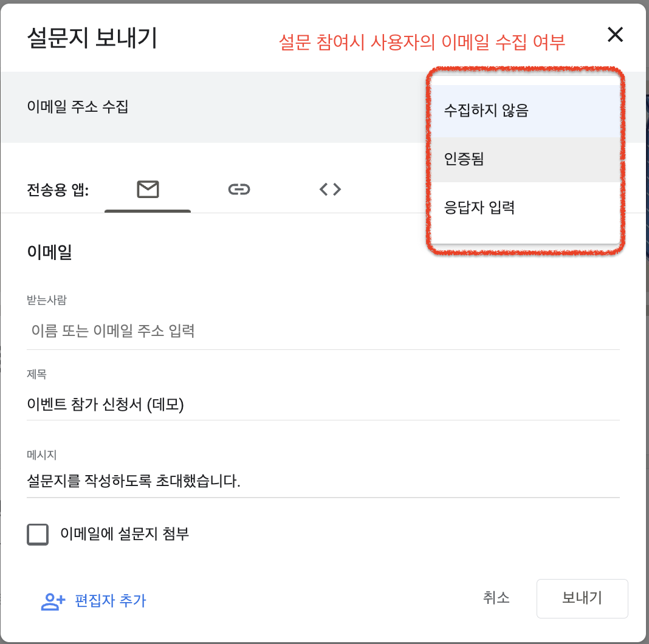This screenshot has height=644, width=649.
Task: Click the 제목 field with 이벤트 참가 신청서
Action: click(322, 403)
